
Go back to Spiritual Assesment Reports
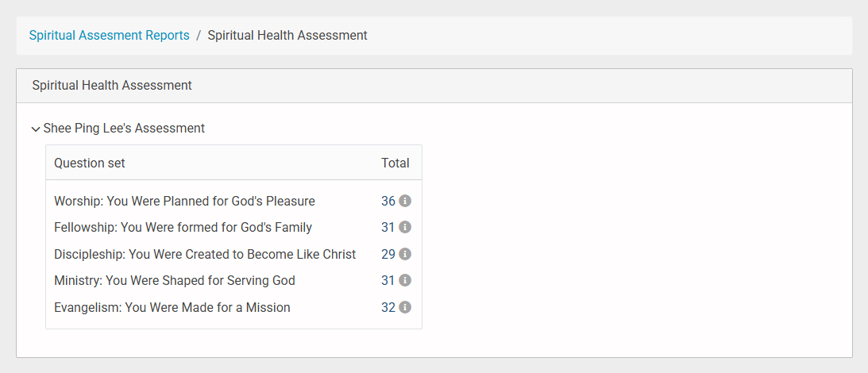coord(109,35)
